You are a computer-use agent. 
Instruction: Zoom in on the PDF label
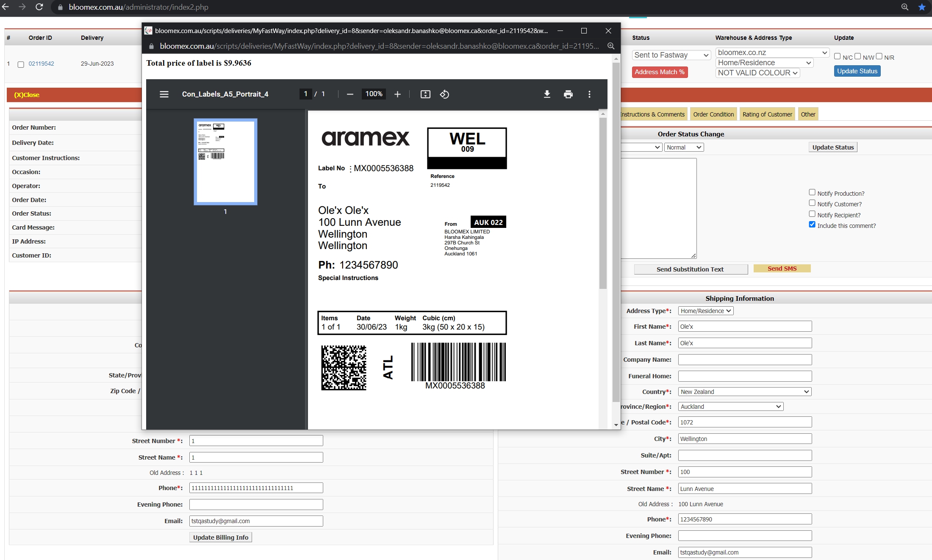tap(397, 94)
